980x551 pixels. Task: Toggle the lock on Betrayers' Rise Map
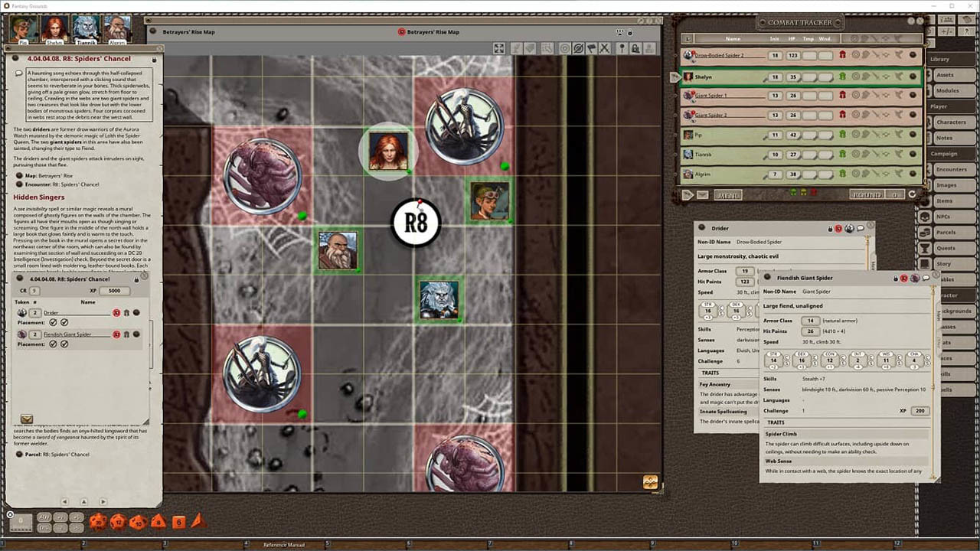pos(630,32)
